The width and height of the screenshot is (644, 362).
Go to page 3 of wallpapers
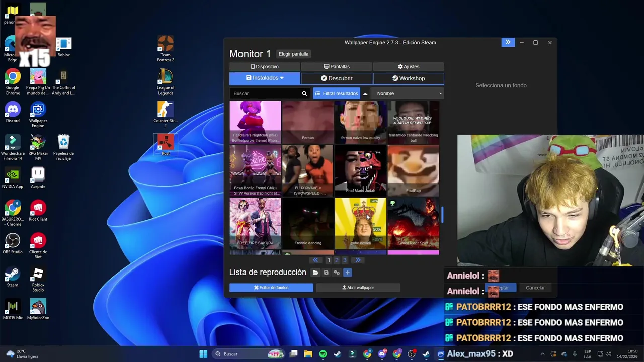click(x=345, y=260)
